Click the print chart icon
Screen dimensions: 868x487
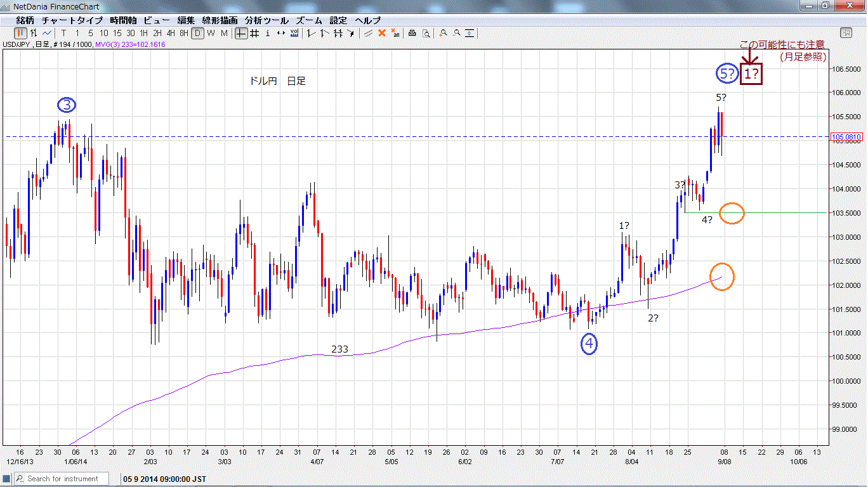[412, 33]
